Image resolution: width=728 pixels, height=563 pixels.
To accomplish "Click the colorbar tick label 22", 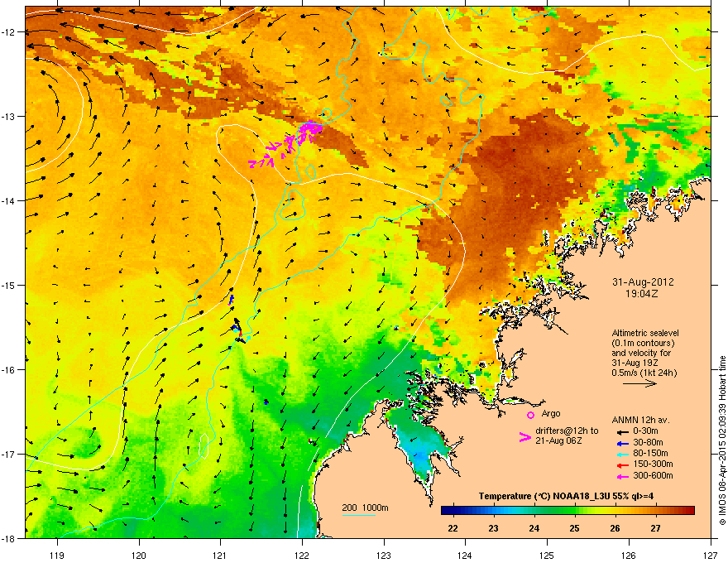I will pos(453,528).
